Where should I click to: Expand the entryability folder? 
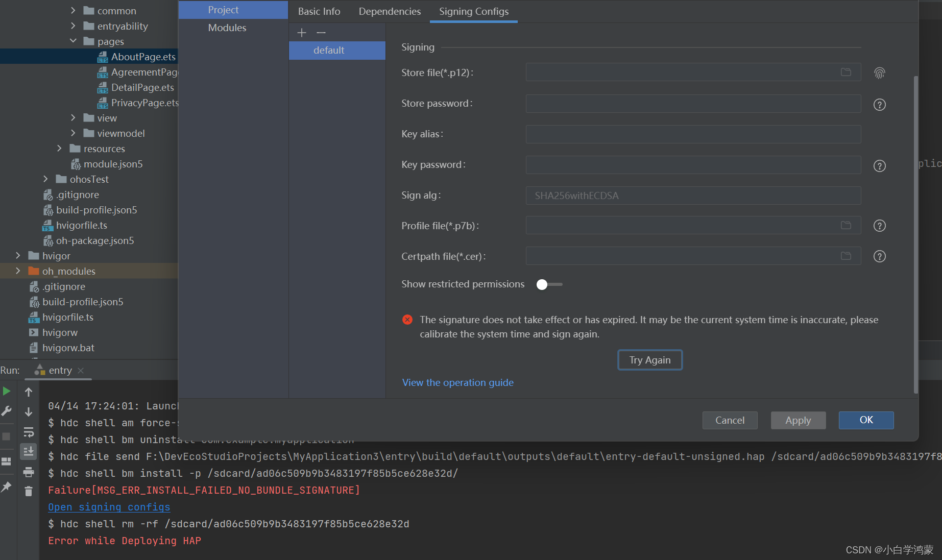pos(73,26)
